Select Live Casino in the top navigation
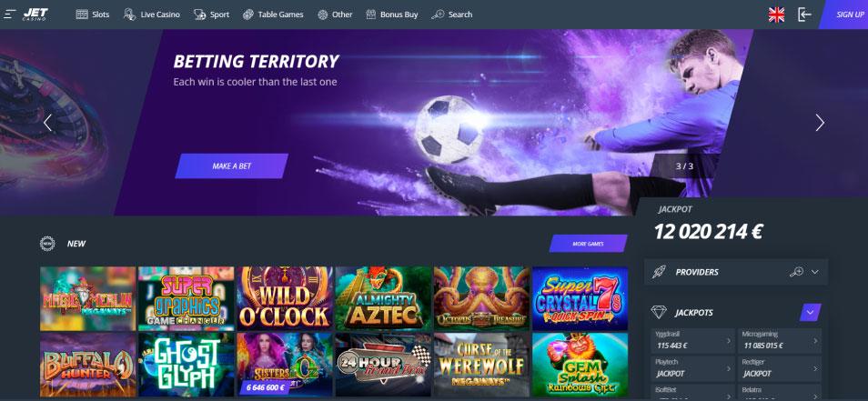 tap(152, 15)
